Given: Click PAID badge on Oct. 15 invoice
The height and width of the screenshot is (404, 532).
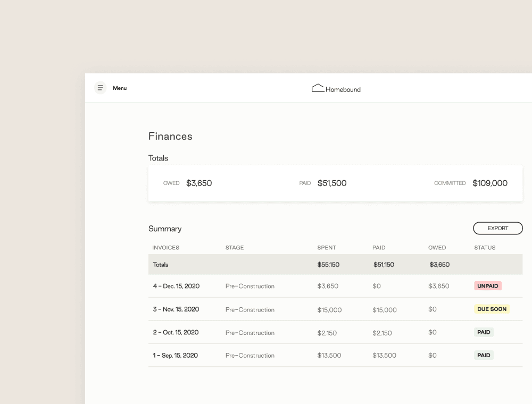Looking at the screenshot, I should click(x=484, y=332).
